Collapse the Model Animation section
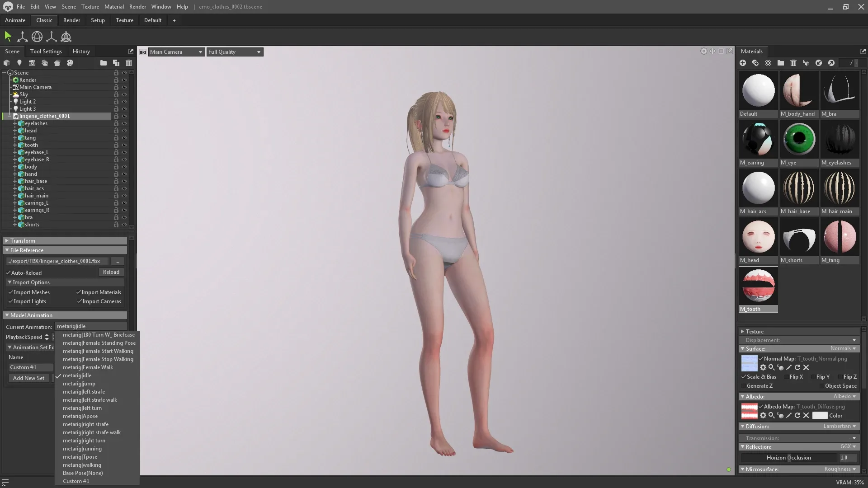This screenshot has height=488, width=868. tap(8, 315)
